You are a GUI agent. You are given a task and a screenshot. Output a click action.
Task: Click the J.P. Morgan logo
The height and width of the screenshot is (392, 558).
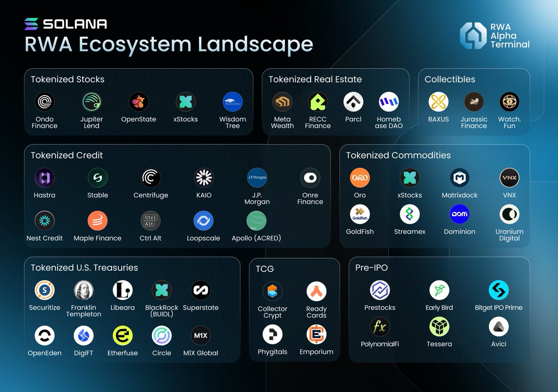point(257,178)
